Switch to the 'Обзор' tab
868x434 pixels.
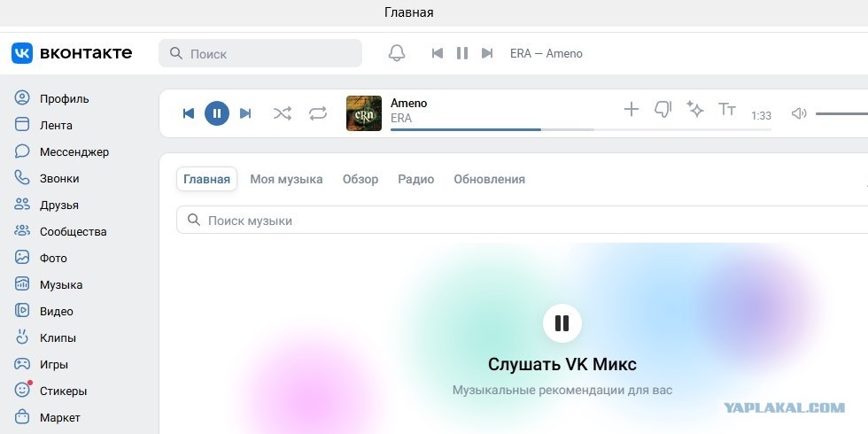click(360, 179)
